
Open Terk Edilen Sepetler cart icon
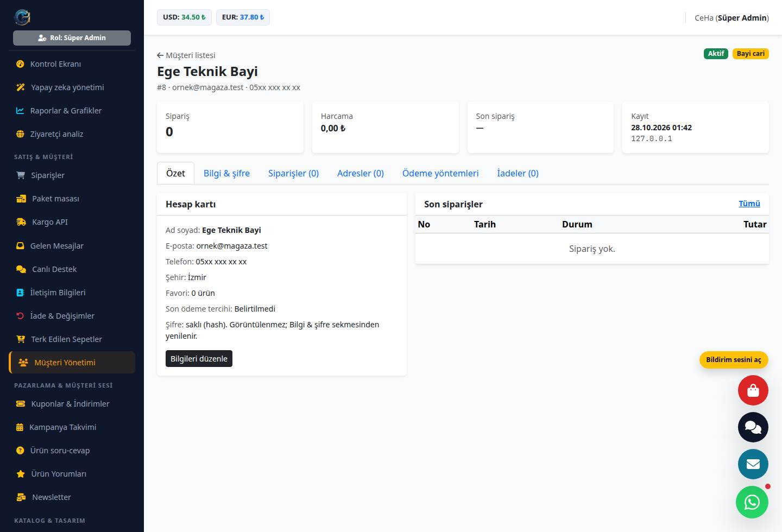point(21,339)
